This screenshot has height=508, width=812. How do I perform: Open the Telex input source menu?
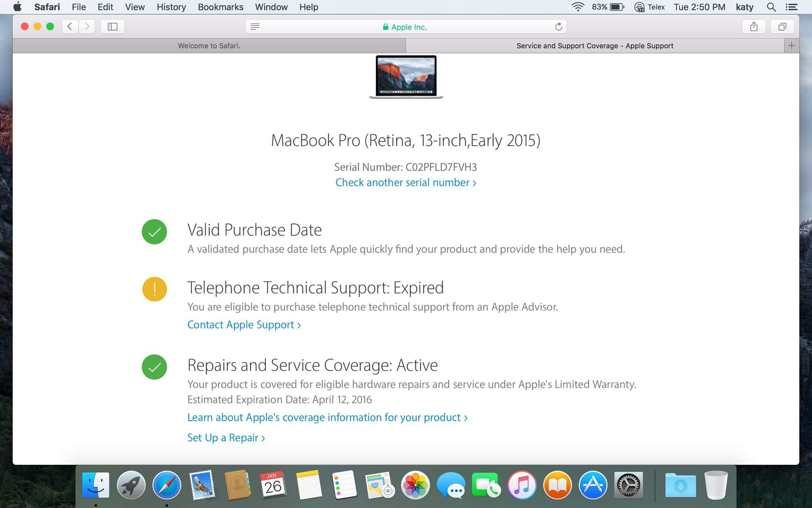pyautogui.click(x=650, y=7)
